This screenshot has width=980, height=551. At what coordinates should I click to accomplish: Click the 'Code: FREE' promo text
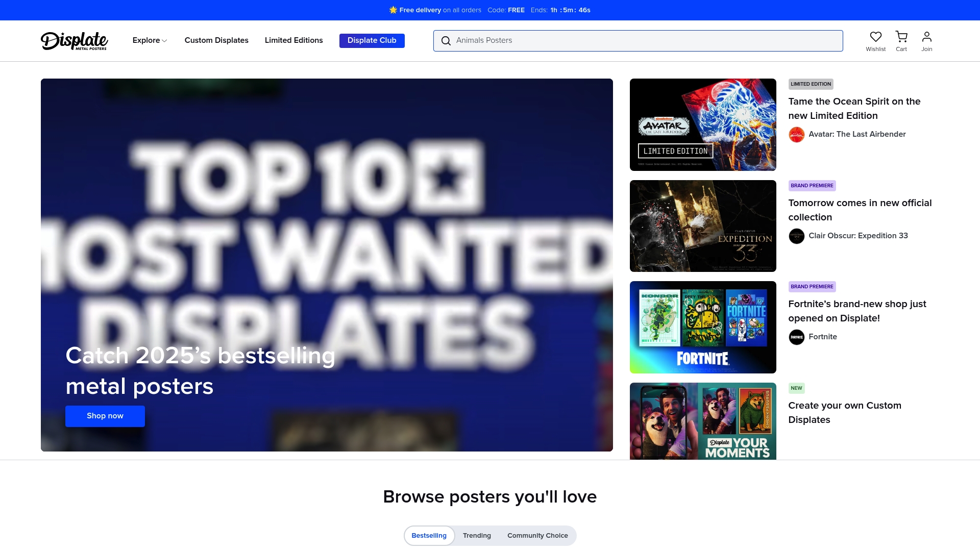[506, 10]
